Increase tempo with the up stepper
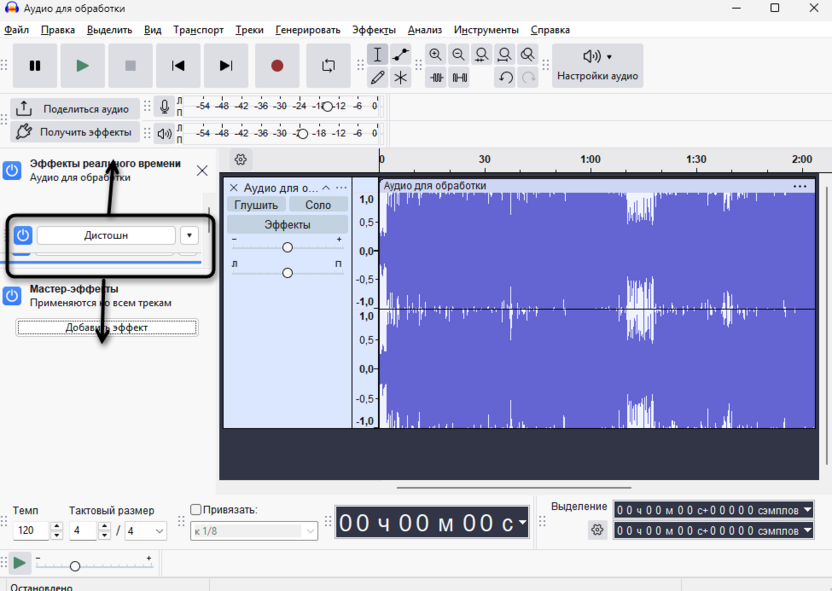832x591 pixels. tap(57, 526)
